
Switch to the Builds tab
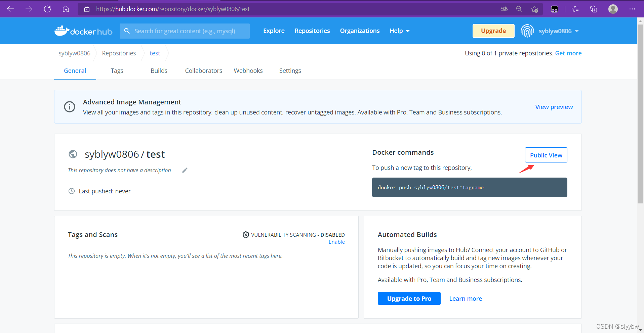159,70
